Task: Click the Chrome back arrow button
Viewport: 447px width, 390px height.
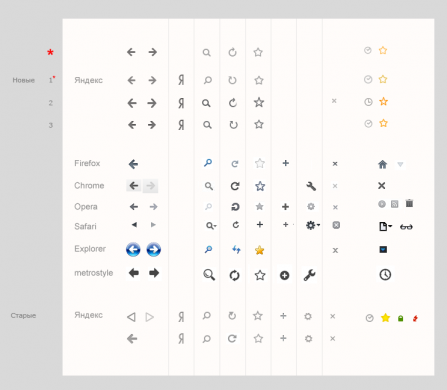Action: (134, 186)
